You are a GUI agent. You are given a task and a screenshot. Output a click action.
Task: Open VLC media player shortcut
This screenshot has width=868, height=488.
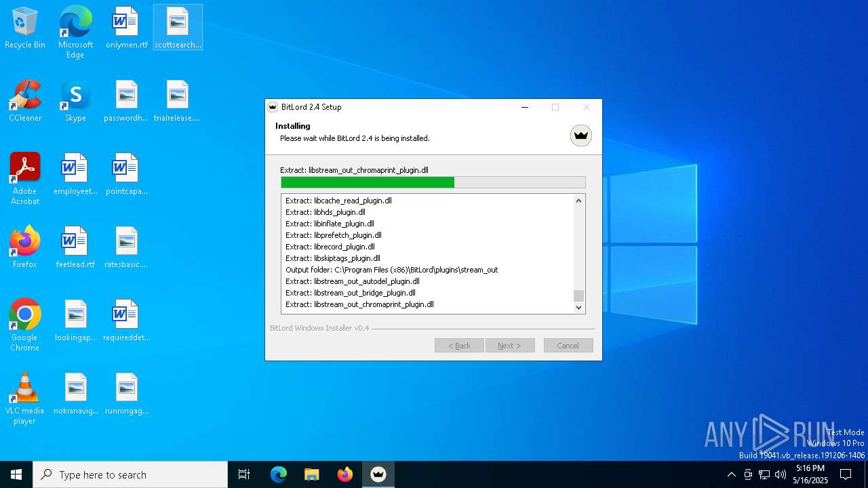click(x=25, y=399)
